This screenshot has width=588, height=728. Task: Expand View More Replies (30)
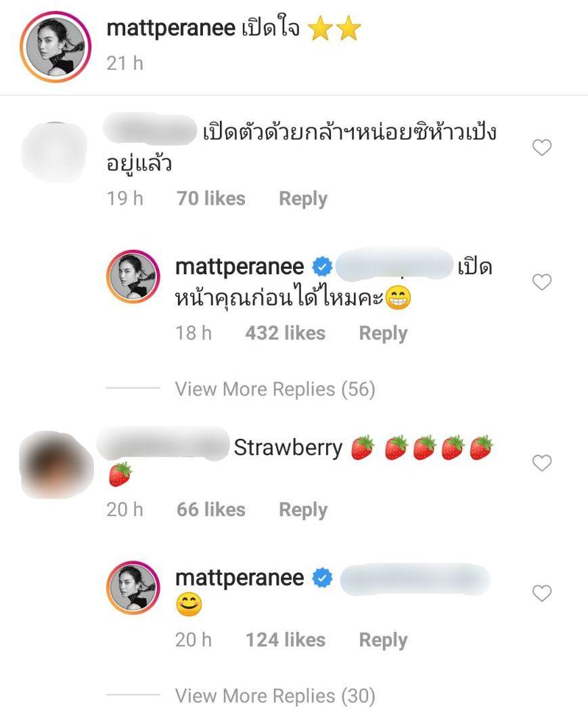[275, 696]
